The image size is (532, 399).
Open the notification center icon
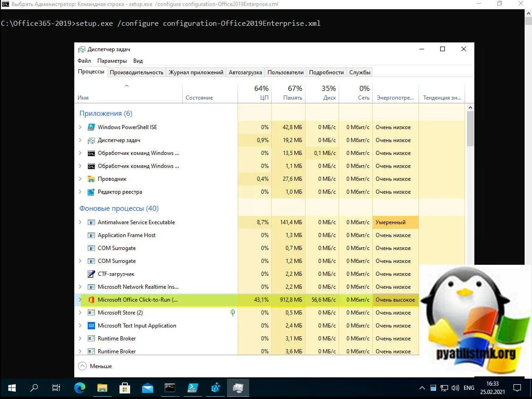(x=517, y=388)
